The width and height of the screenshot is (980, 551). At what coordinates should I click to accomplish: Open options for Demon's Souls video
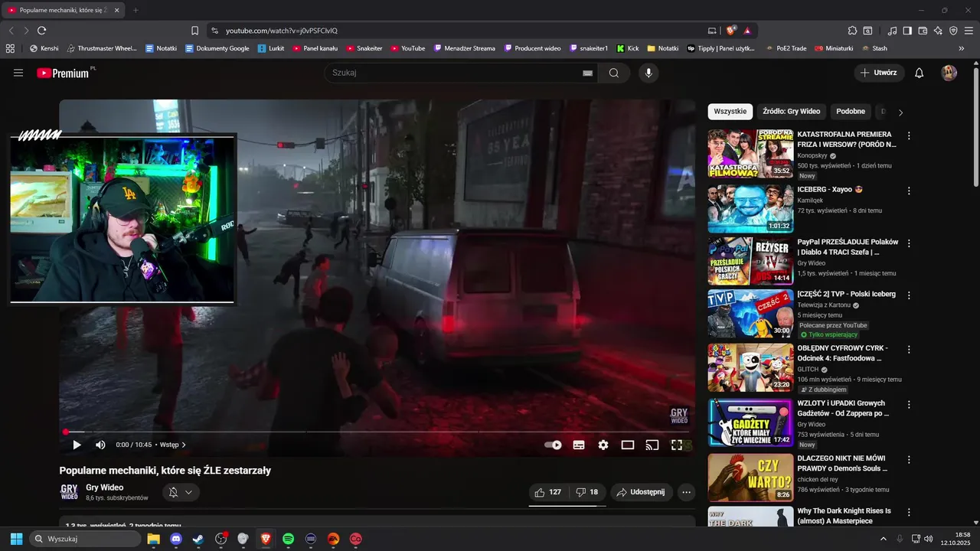(x=909, y=459)
